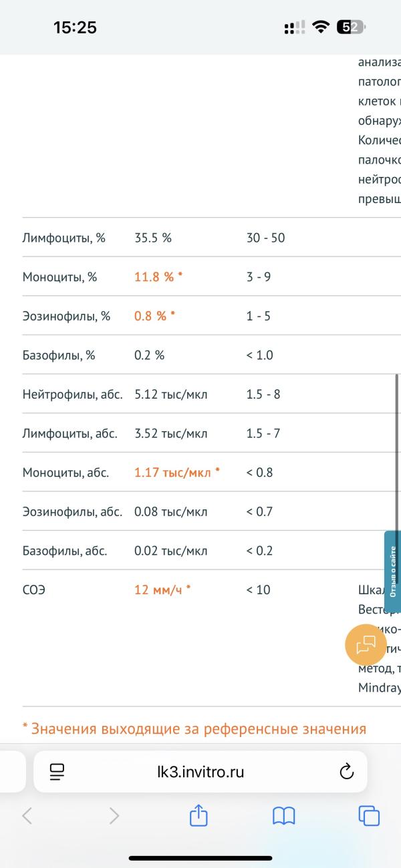Tap the page format reader icon
This screenshot has height=868, width=401.
coord(57,773)
